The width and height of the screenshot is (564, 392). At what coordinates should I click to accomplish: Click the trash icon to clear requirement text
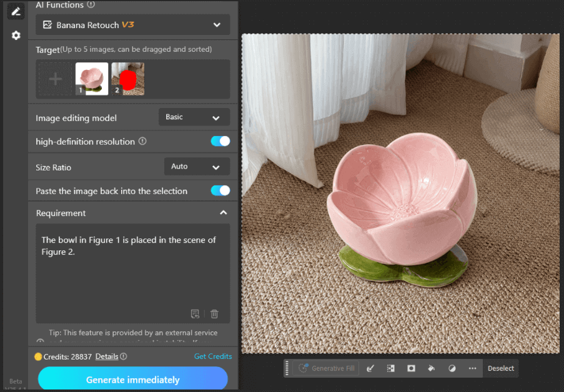214,314
